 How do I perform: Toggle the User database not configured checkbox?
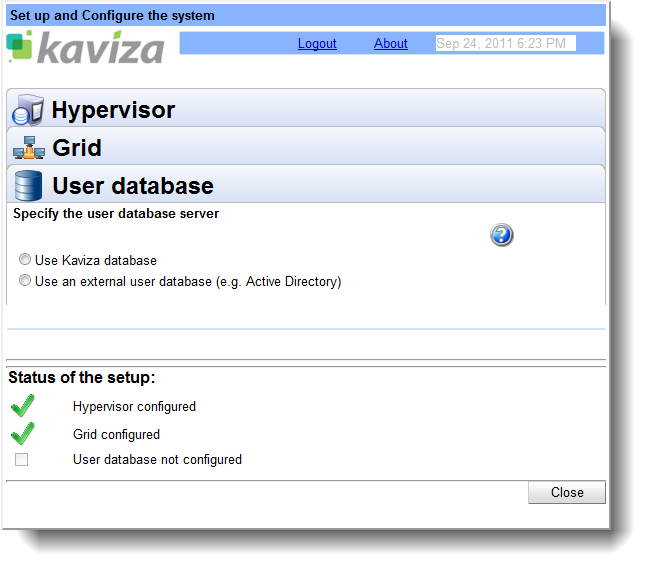click(22, 460)
